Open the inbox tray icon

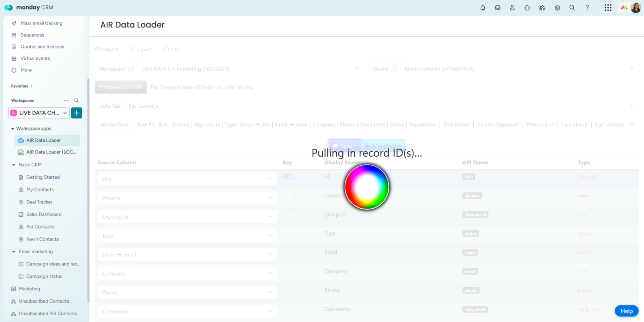(497, 8)
